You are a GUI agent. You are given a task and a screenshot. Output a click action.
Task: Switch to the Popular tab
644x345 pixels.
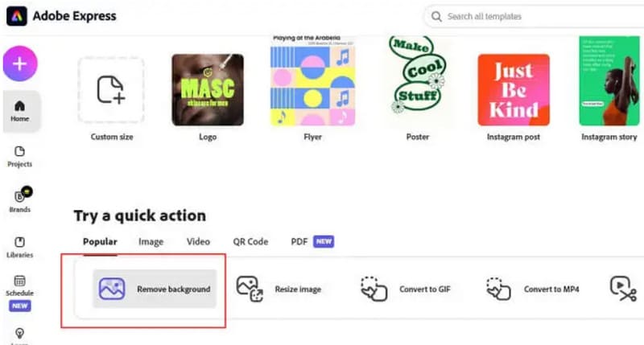tap(100, 241)
